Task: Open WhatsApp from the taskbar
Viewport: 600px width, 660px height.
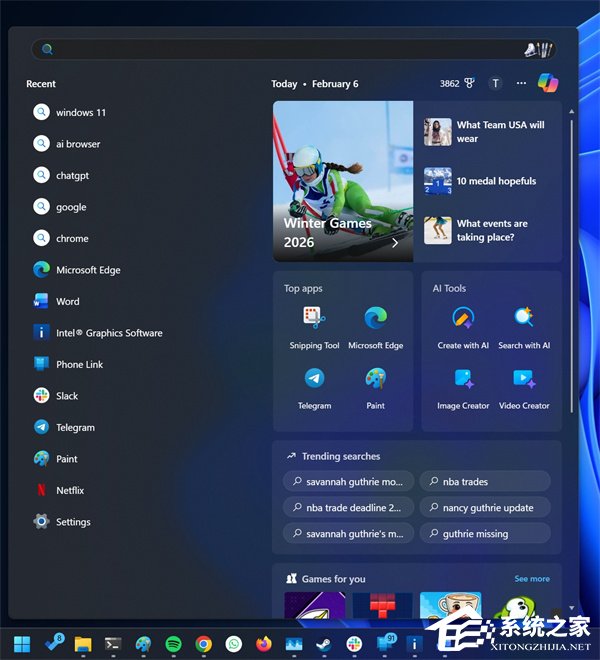Action: click(x=234, y=644)
